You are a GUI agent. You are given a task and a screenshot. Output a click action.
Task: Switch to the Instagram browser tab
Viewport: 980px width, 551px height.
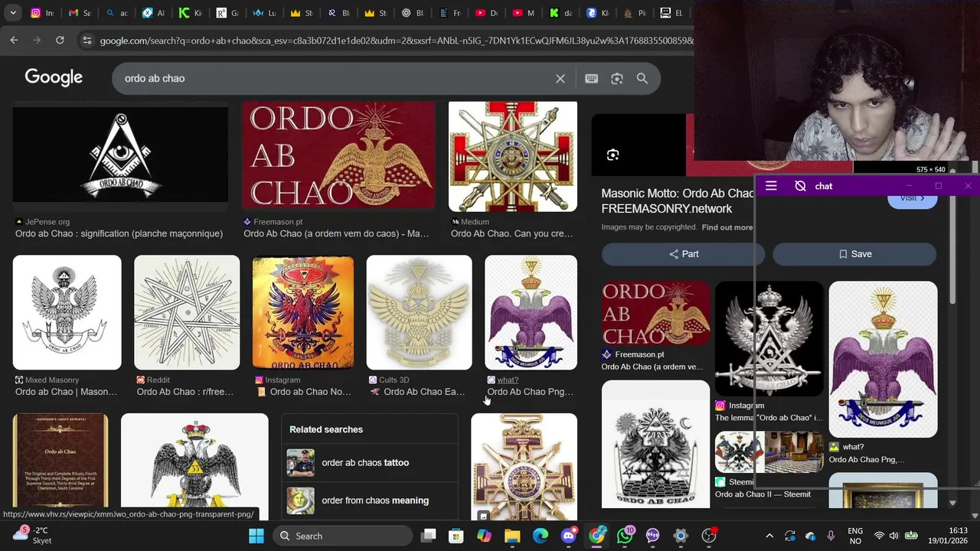click(41, 13)
